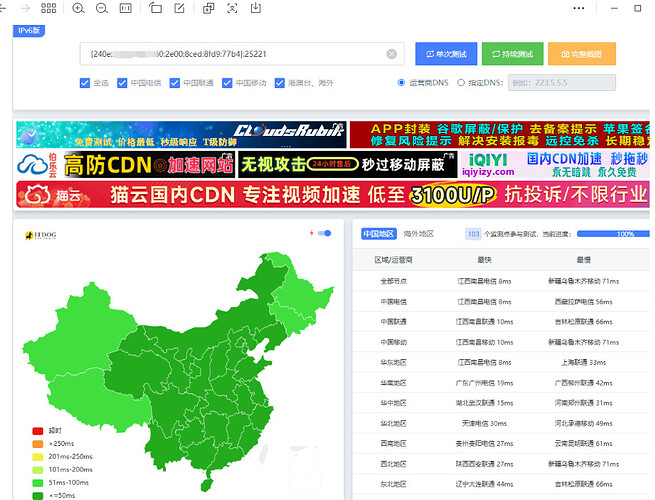Click the 103 monitoring points badge
The image size is (655, 500).
pos(473,234)
